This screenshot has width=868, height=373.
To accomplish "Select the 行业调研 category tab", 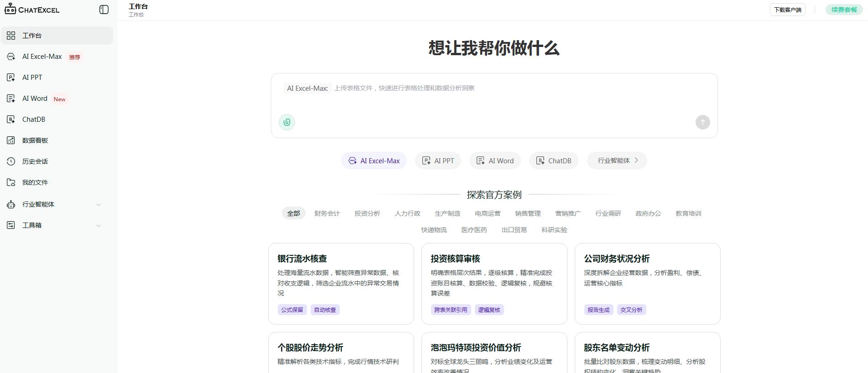I will point(608,213).
